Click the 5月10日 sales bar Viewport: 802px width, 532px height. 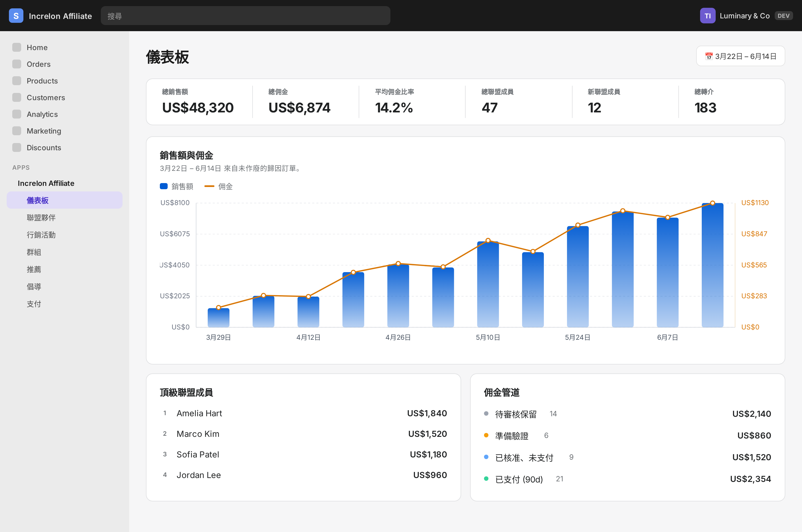click(x=488, y=284)
